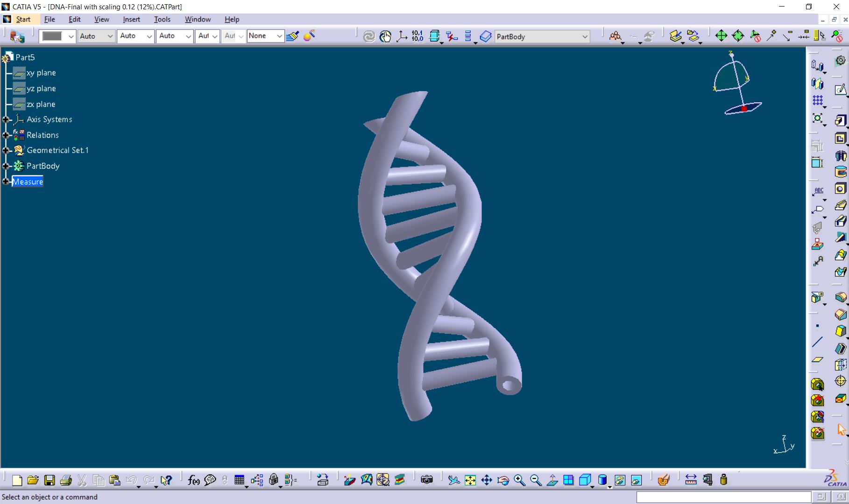The image size is (849, 504).
Task: Activate Fly Mode airplane icon
Action: (x=453, y=480)
